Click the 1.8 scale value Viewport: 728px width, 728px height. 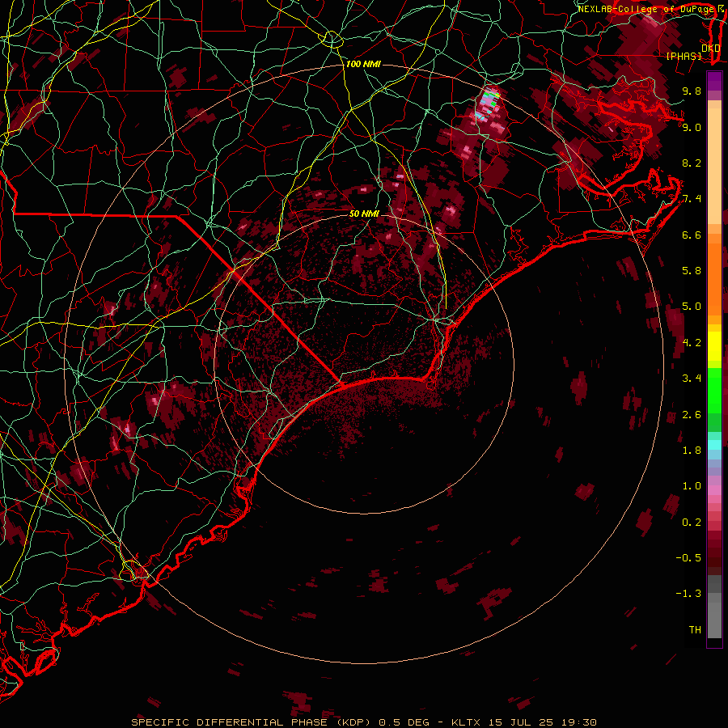point(692,451)
